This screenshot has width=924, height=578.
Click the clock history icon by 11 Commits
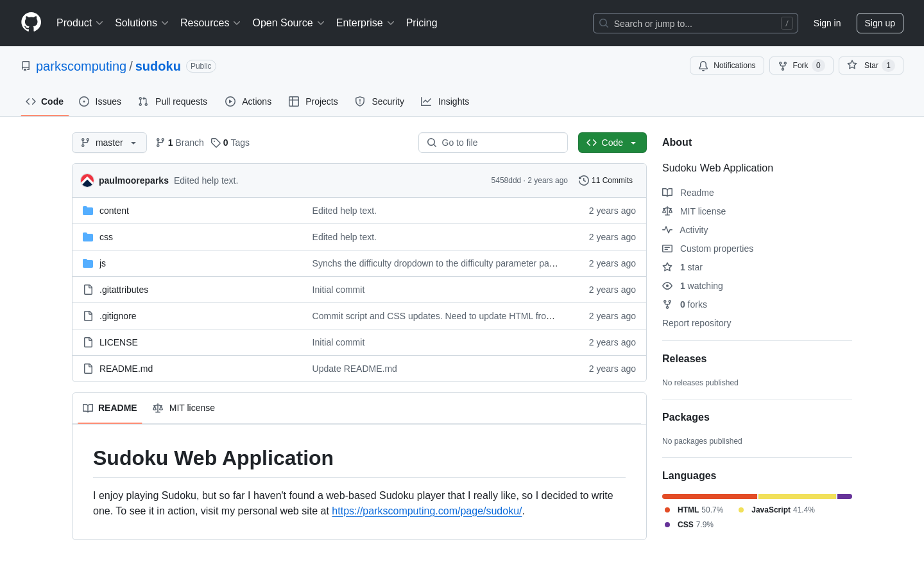click(x=584, y=180)
